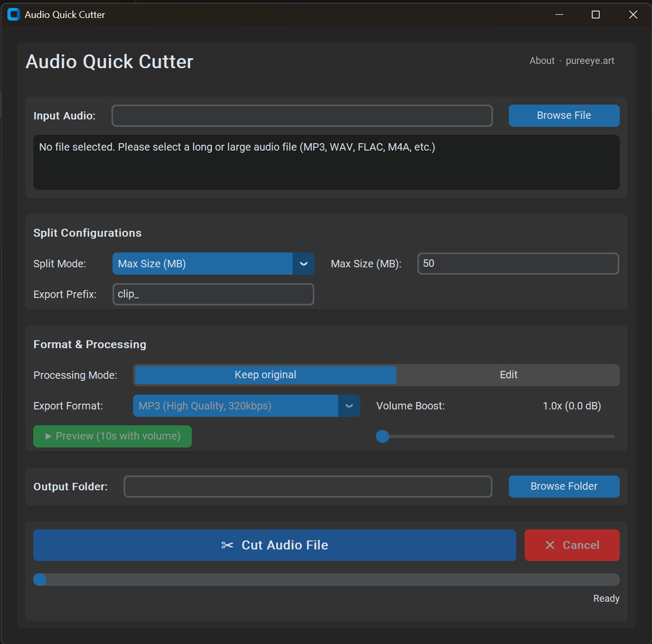Viewport: 652px width, 644px height.
Task: Click the Audio Quick Cutter app icon in title bar
Action: (x=14, y=14)
